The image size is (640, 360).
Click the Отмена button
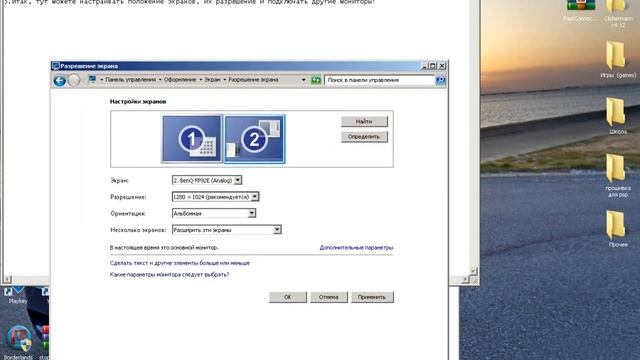pos(329,297)
